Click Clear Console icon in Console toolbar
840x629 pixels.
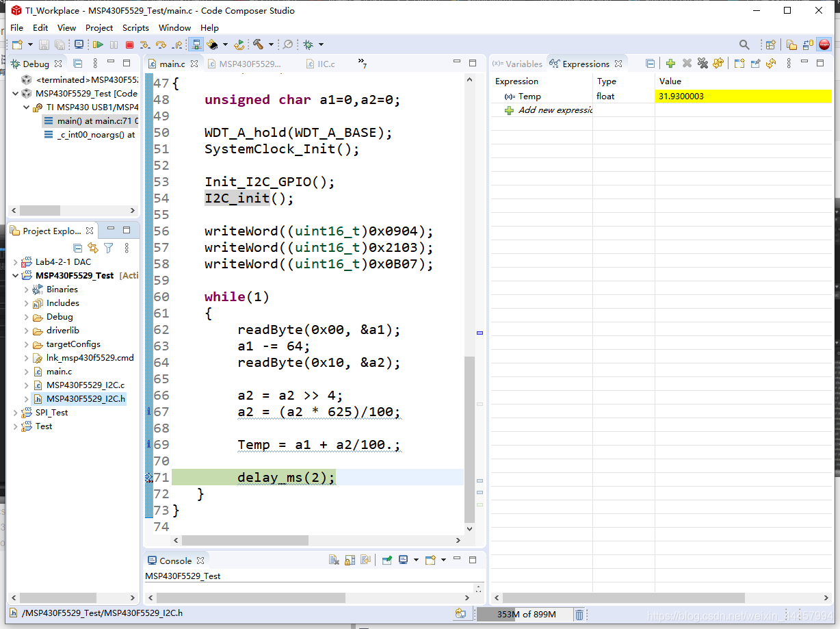coord(334,560)
